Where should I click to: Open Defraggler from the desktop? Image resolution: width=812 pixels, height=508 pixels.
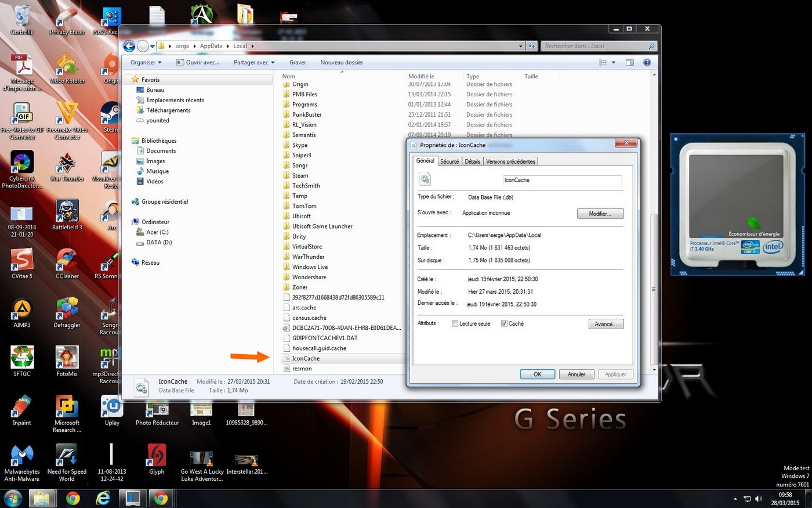pyautogui.click(x=67, y=312)
